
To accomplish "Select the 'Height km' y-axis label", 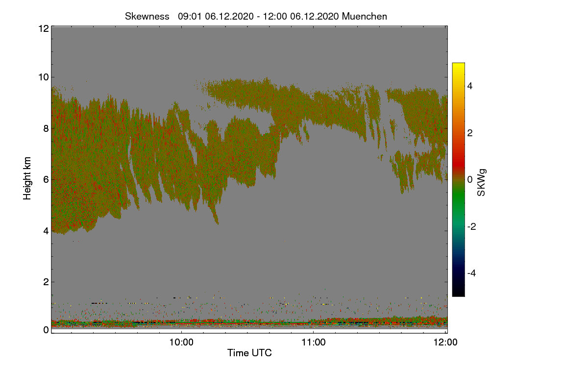I will (x=27, y=178).
